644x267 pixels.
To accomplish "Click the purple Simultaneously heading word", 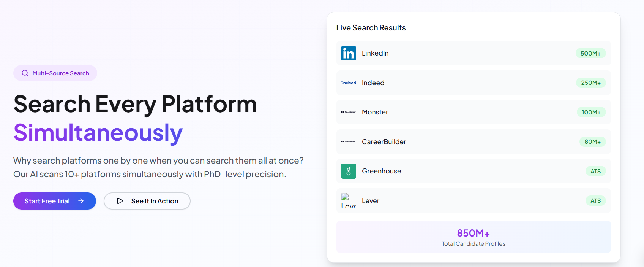I will 98,133.
